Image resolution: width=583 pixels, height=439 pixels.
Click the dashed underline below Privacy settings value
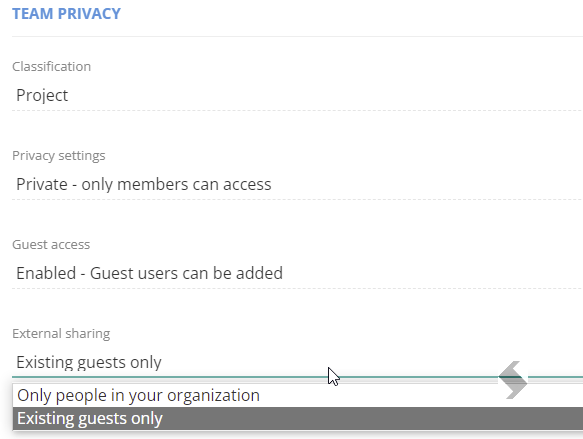(297, 200)
